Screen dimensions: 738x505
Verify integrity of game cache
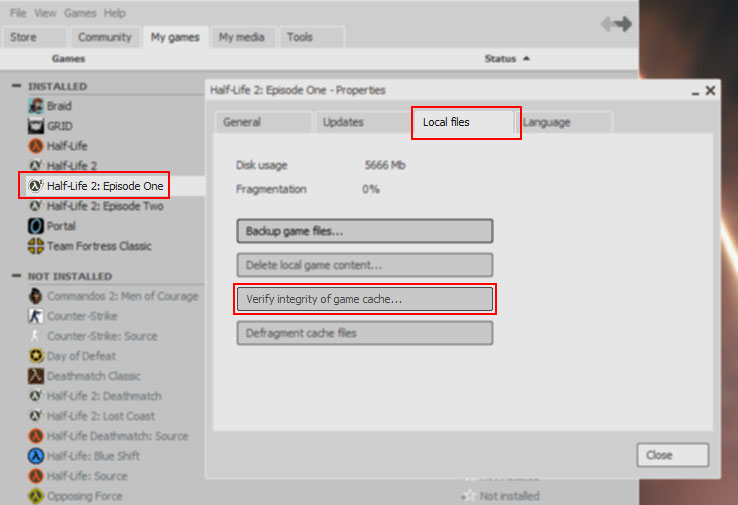(x=365, y=299)
